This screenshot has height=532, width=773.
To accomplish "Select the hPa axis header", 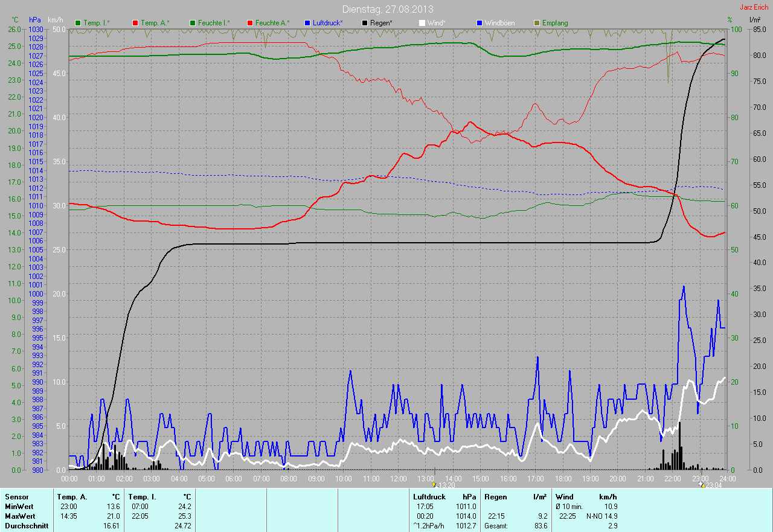I will click(35, 21).
